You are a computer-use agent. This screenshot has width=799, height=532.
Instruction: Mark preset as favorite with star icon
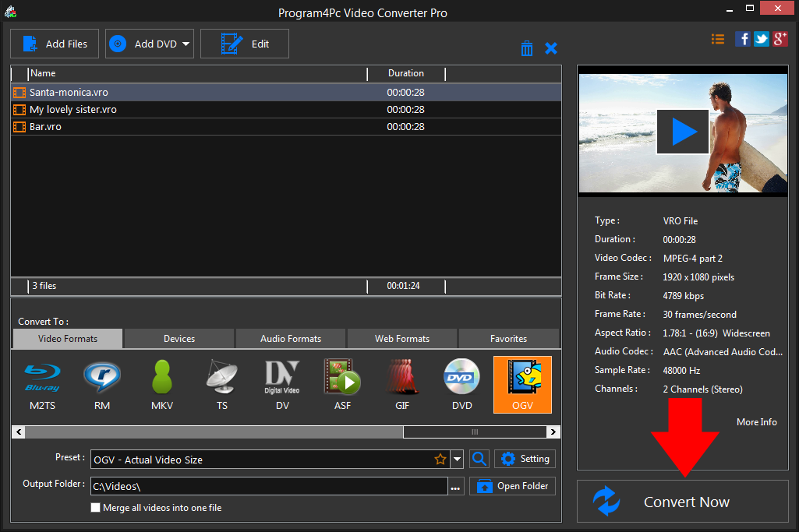click(440, 460)
